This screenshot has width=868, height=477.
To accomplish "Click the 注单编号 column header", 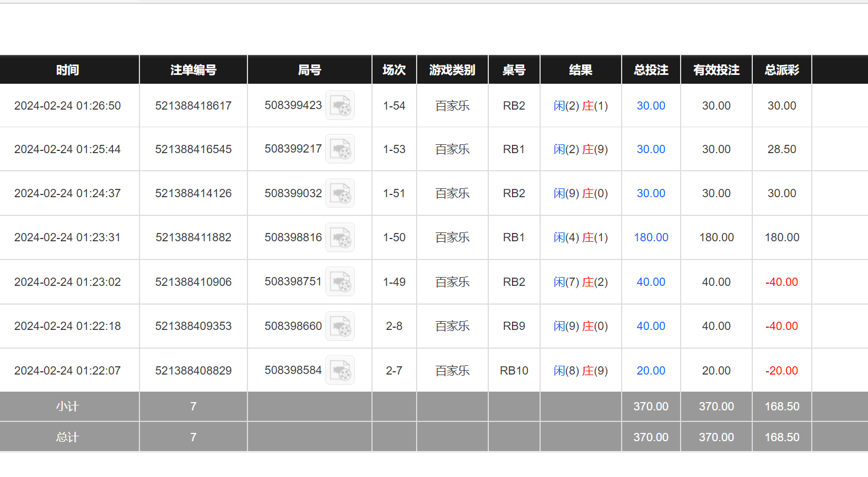I will (193, 70).
